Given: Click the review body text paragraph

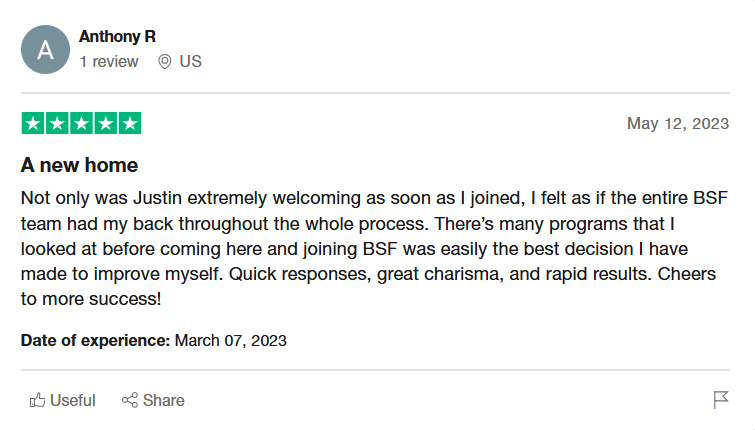Looking at the screenshot, I should 375,248.
